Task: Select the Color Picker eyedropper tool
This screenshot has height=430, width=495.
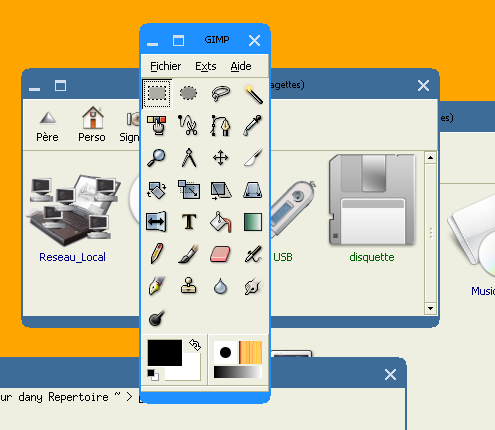Action: pos(253,125)
